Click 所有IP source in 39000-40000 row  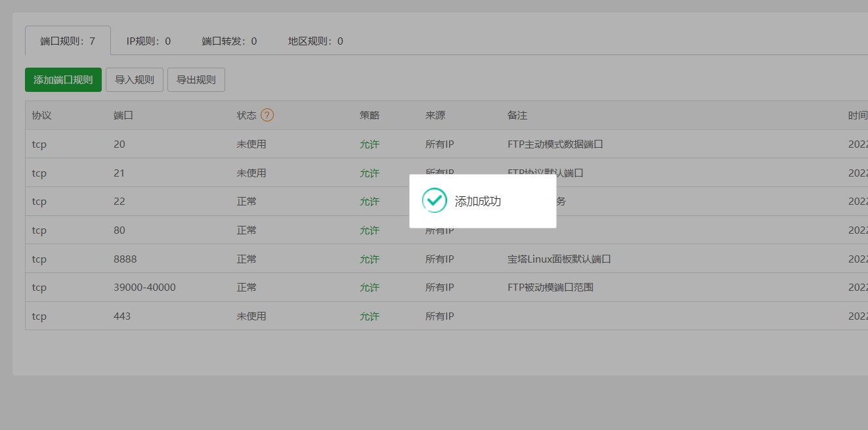440,287
